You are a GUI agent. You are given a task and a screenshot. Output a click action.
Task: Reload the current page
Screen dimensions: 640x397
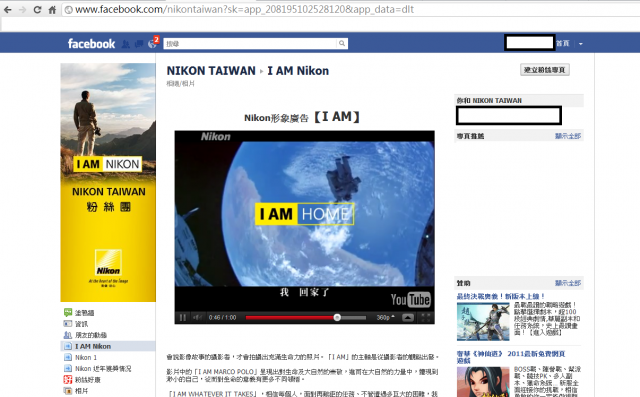click(x=37, y=10)
